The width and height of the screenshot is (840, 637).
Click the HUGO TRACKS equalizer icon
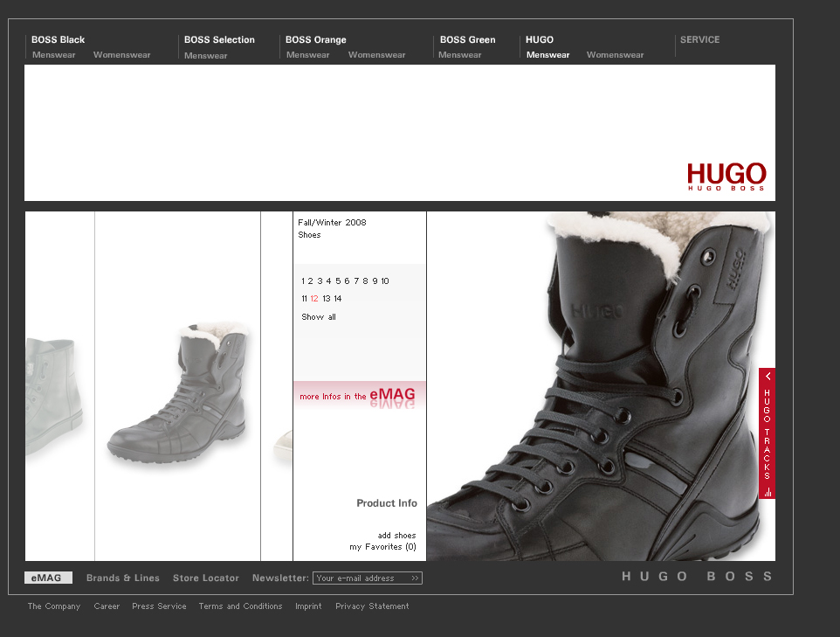(768, 492)
